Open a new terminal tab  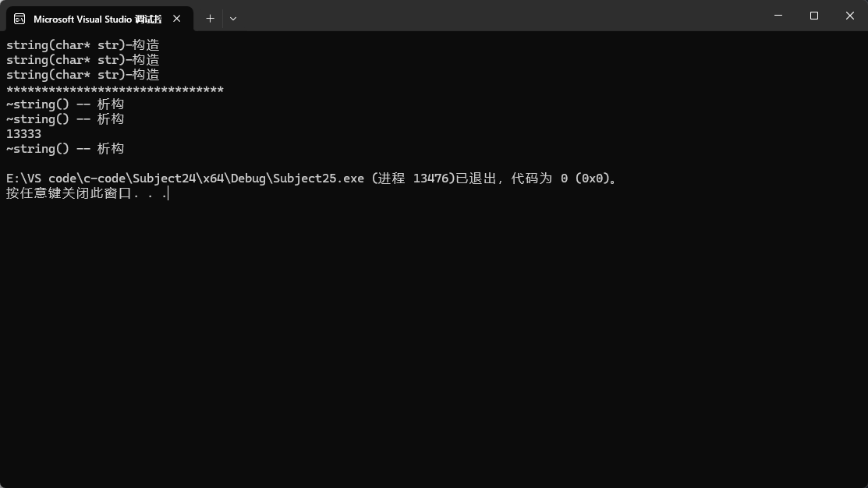click(x=210, y=18)
